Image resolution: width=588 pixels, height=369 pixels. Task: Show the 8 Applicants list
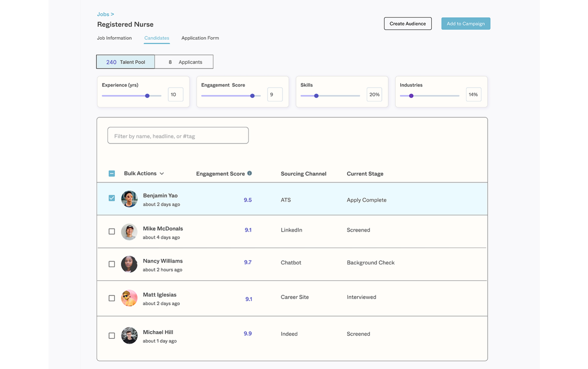click(x=184, y=62)
